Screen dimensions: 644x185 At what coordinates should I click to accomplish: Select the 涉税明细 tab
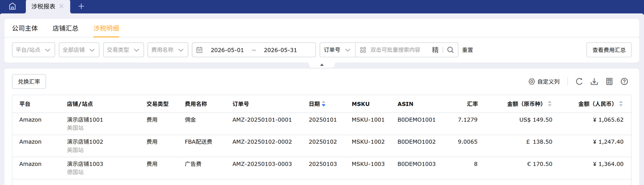pos(106,29)
